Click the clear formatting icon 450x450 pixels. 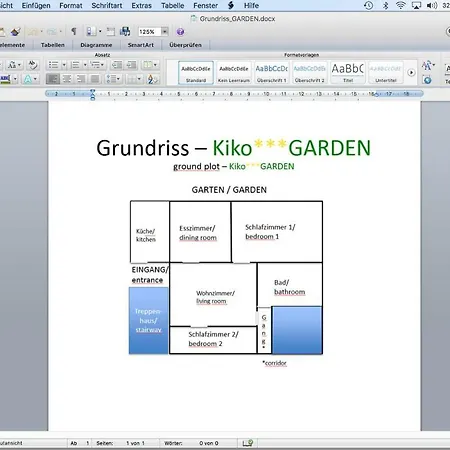pos(32,64)
